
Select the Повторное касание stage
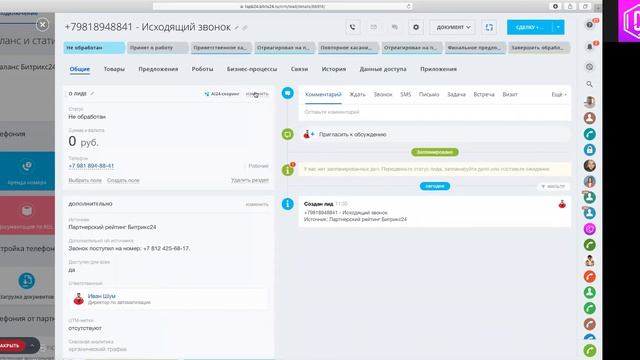[348, 48]
